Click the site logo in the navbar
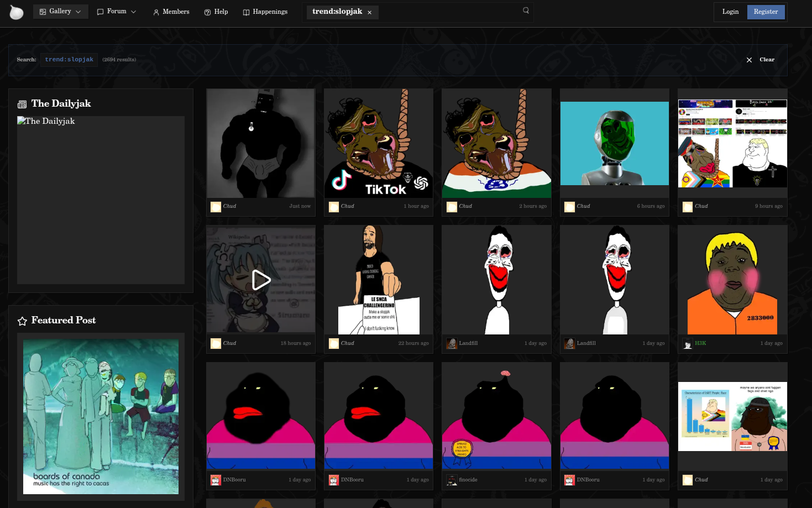The height and width of the screenshot is (508, 812). [17, 12]
